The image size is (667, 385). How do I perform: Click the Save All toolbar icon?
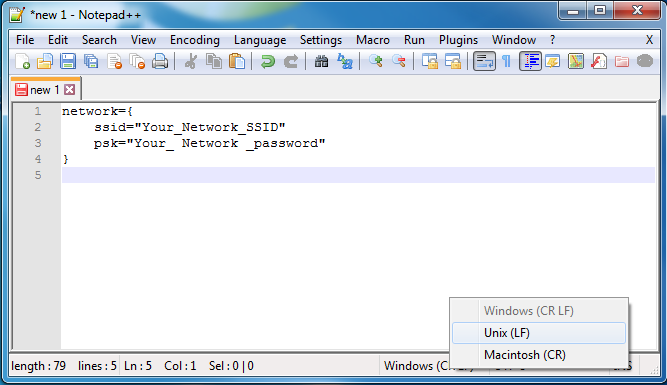tap(91, 61)
